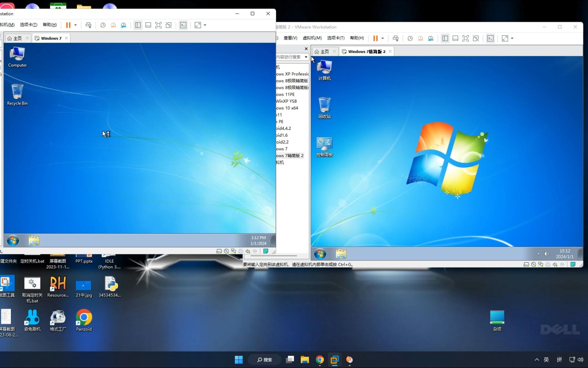Open console view in right VMware window
The image size is (588, 368).
(490, 38)
